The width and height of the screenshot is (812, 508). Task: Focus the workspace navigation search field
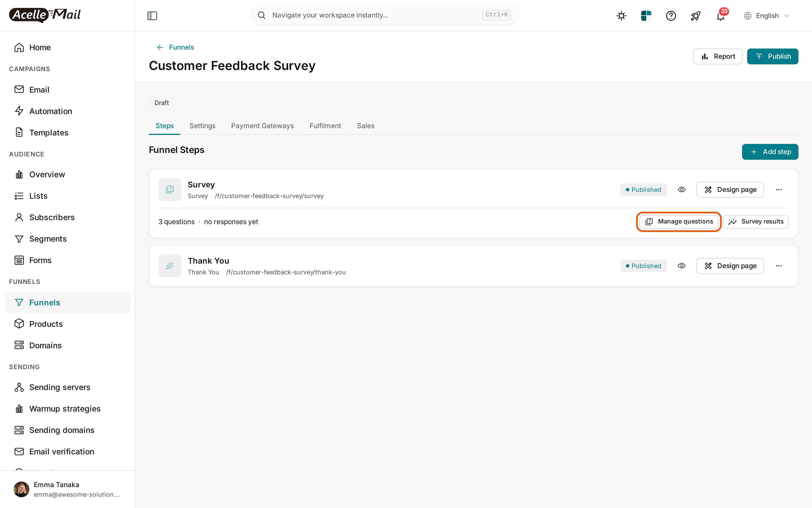(384, 15)
